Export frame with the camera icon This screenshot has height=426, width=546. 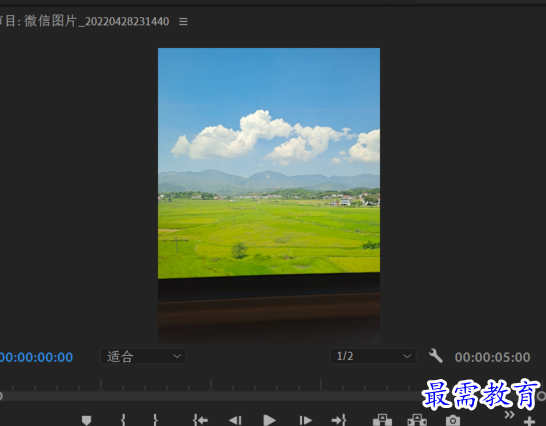click(453, 420)
